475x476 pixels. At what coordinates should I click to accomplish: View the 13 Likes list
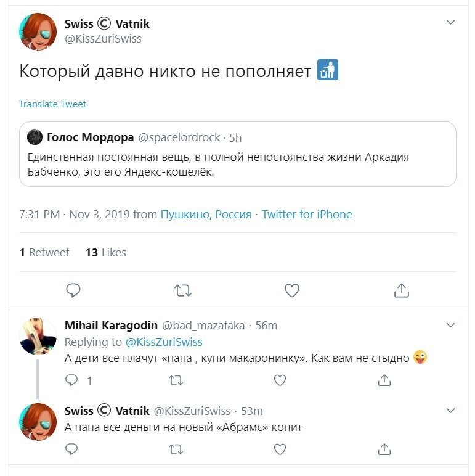click(106, 252)
